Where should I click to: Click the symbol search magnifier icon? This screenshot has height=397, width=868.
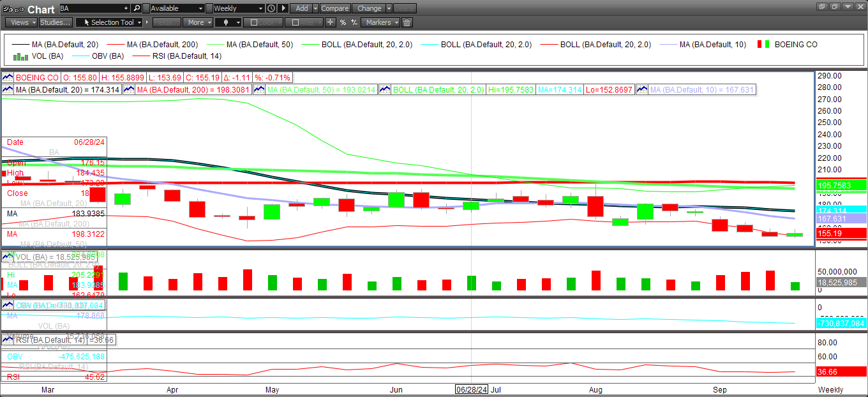137,8
